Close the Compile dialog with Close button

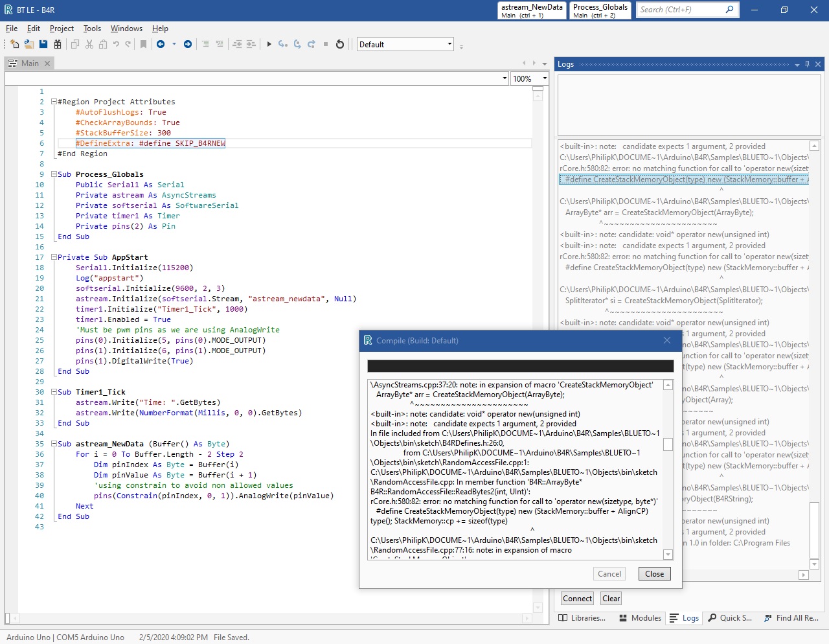[654, 573]
